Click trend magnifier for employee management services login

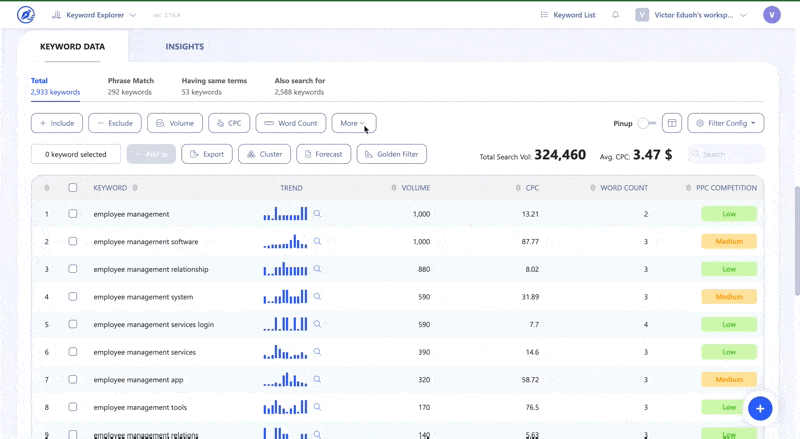click(317, 324)
